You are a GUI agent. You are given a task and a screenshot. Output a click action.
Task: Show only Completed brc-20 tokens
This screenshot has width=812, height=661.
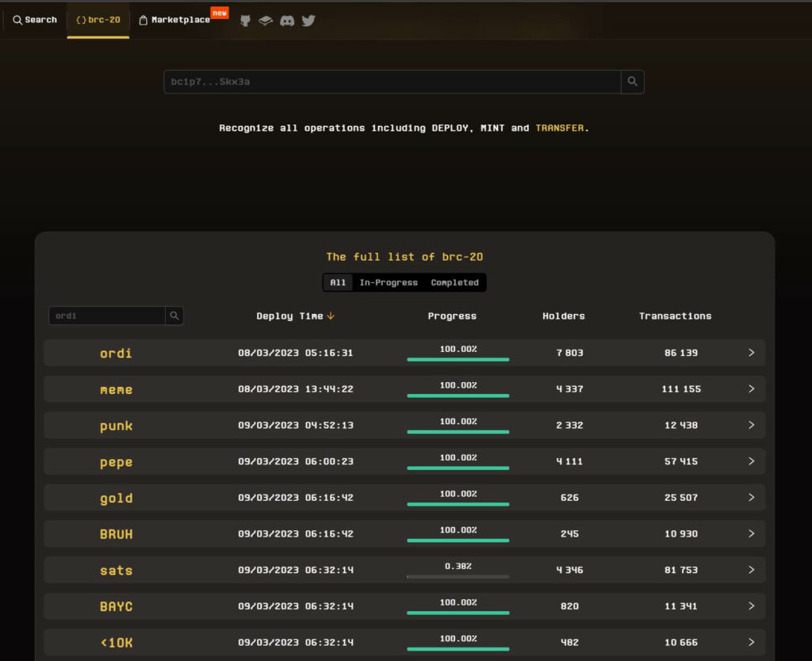[454, 283]
